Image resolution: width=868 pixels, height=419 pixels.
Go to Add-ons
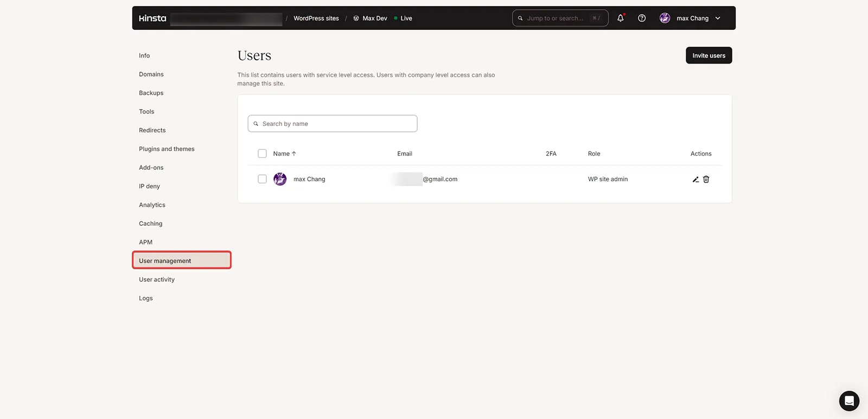point(151,168)
